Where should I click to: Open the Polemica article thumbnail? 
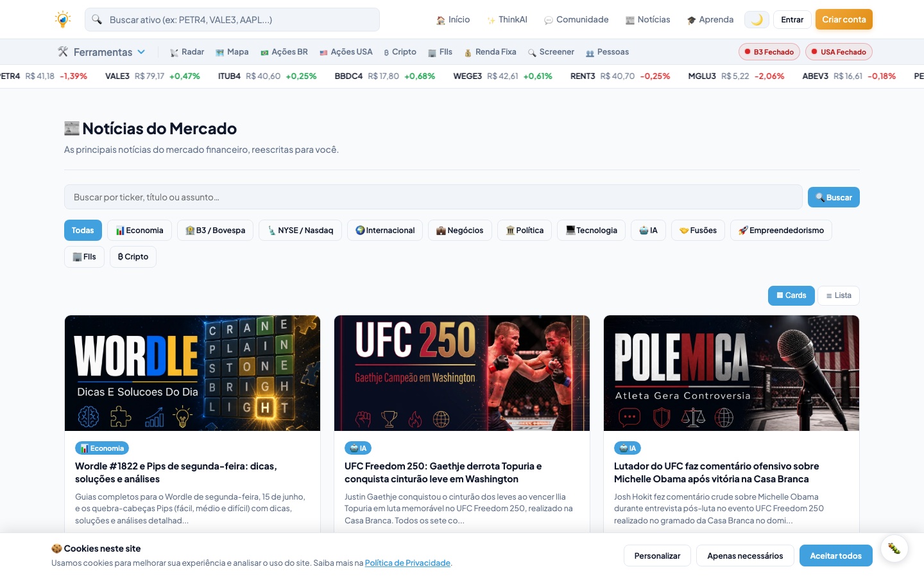732,373
